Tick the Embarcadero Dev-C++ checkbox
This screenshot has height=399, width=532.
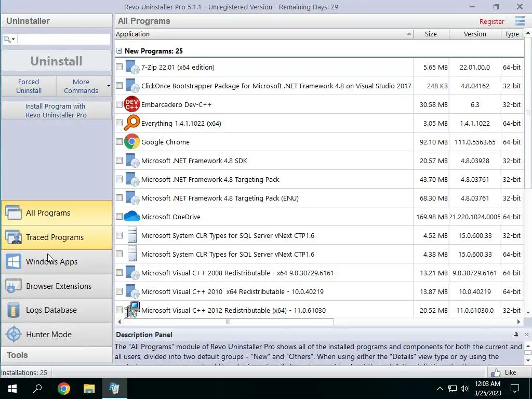point(119,104)
